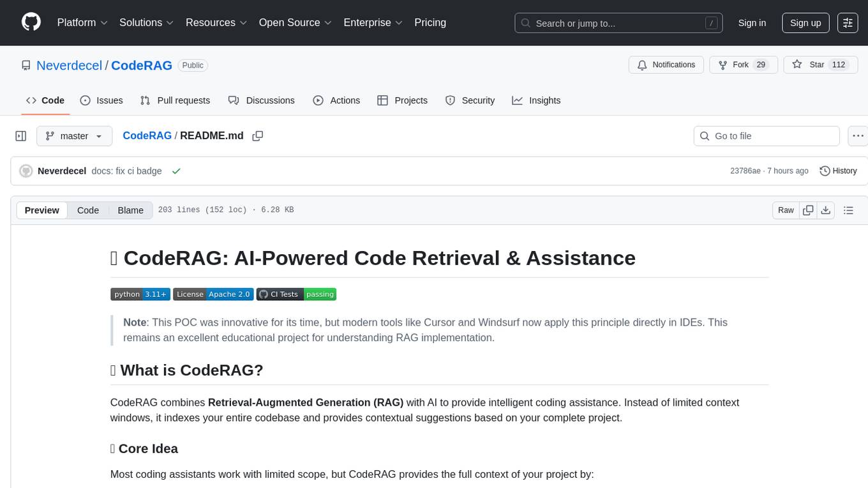Click the python 3.11+ badge
Viewport: 868px width, 488px height.
pyautogui.click(x=140, y=294)
